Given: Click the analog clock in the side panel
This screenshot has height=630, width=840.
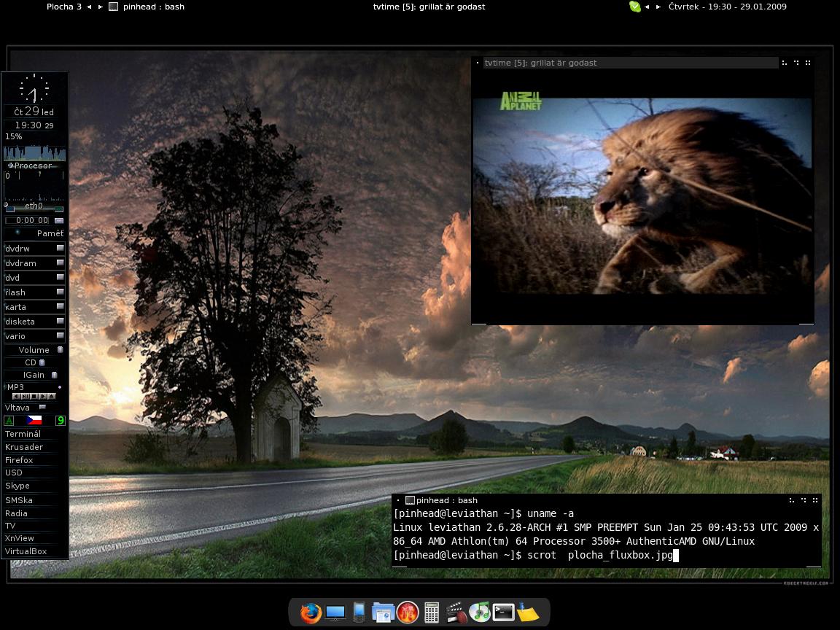Looking at the screenshot, I should (34, 88).
